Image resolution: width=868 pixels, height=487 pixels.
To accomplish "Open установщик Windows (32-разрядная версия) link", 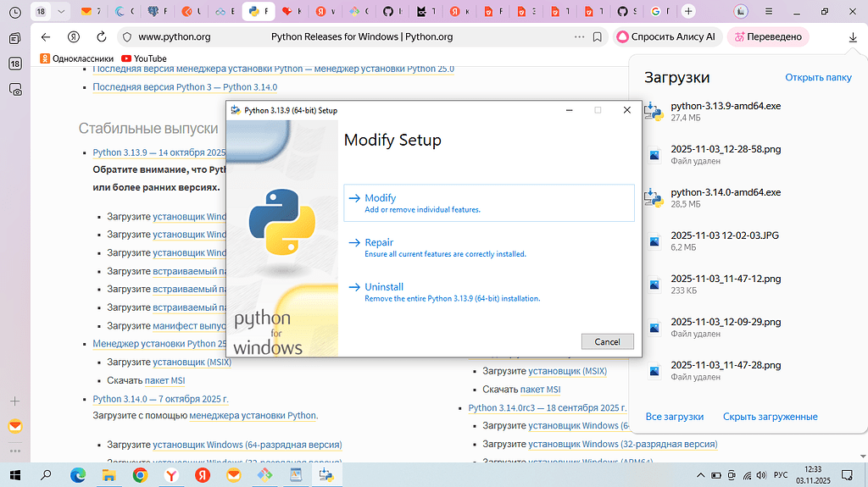I will pyautogui.click(x=623, y=445).
